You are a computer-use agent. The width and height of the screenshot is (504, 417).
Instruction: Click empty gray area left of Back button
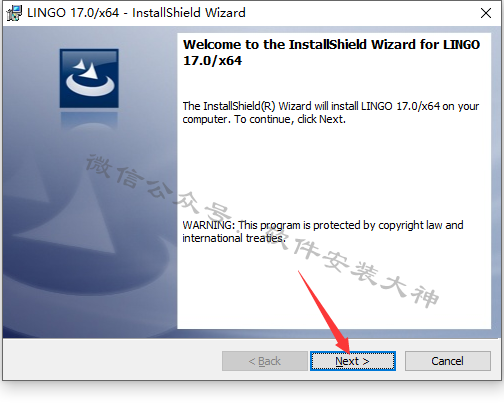click(112, 361)
